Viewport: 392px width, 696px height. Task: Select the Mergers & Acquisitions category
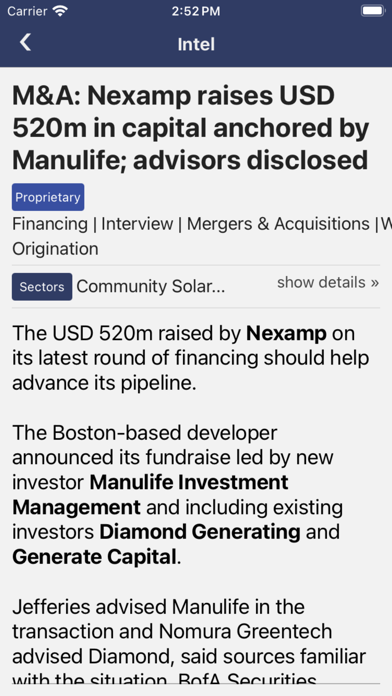278,224
